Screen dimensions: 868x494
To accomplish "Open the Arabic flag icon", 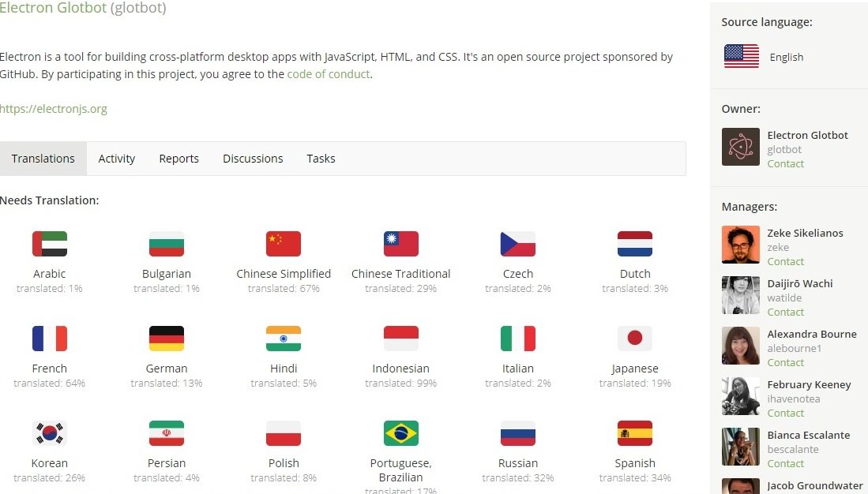I will coord(49,244).
